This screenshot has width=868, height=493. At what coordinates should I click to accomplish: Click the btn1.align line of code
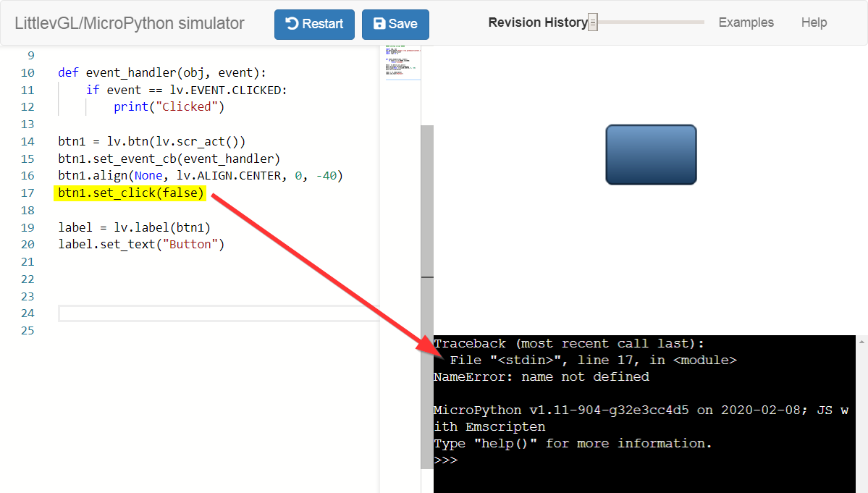pyautogui.click(x=200, y=176)
